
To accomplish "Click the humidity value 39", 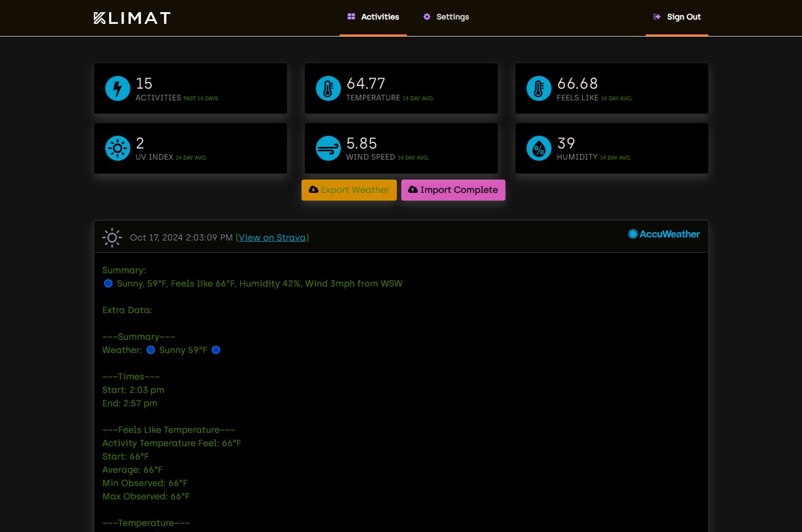I will pyautogui.click(x=566, y=143).
